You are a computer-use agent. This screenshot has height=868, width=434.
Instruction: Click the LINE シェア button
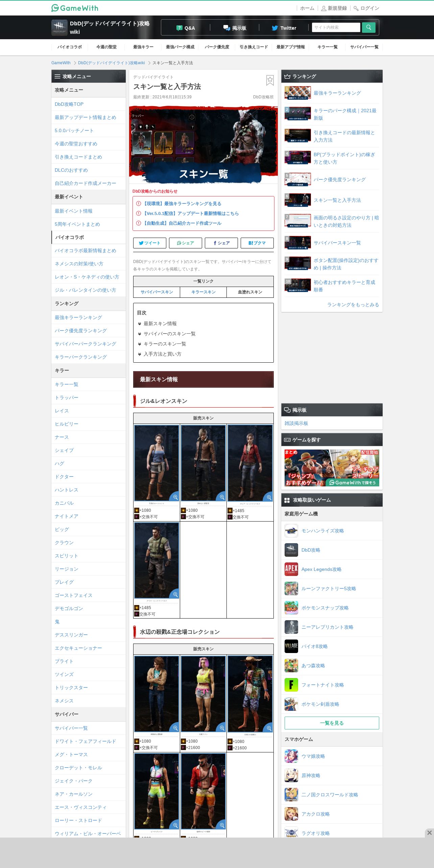point(186,243)
